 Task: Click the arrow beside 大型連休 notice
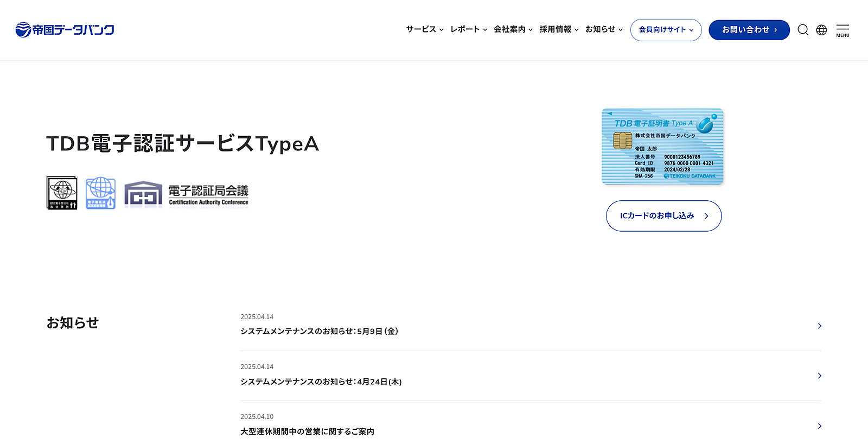pos(819,426)
